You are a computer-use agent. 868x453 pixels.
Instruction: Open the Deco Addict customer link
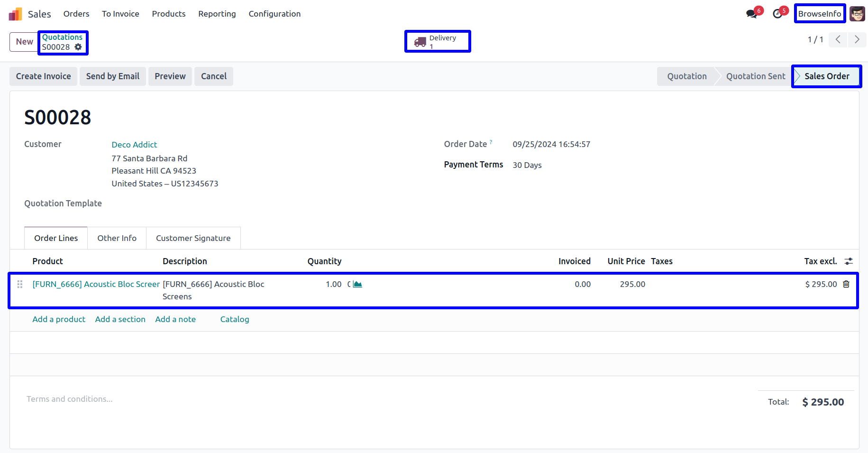point(134,145)
